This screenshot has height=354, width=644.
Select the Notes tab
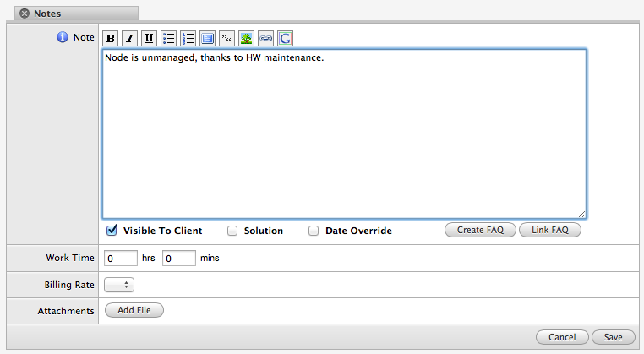pyautogui.click(x=76, y=14)
